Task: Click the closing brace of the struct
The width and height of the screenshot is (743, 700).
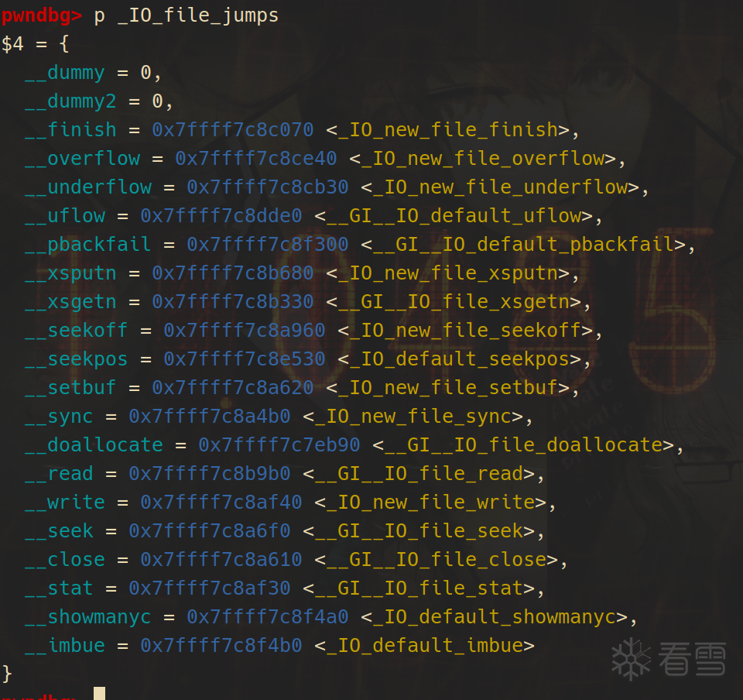Action: (7, 674)
